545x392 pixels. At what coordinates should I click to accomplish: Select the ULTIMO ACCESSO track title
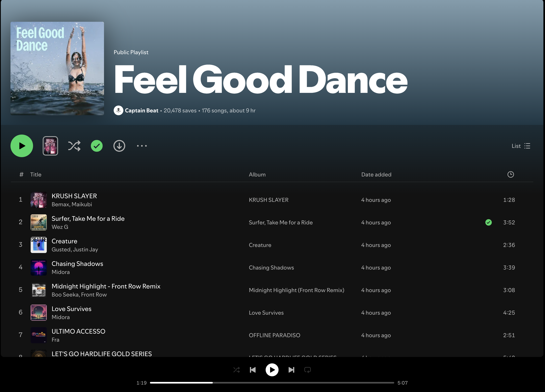click(78, 332)
